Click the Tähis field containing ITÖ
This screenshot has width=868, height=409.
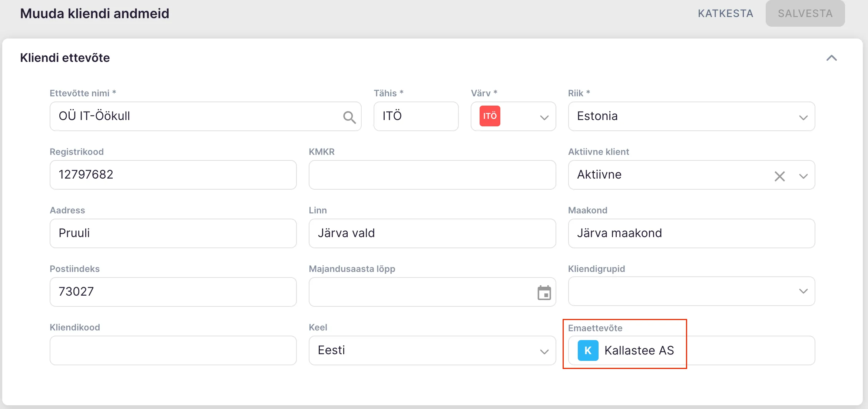coord(415,116)
